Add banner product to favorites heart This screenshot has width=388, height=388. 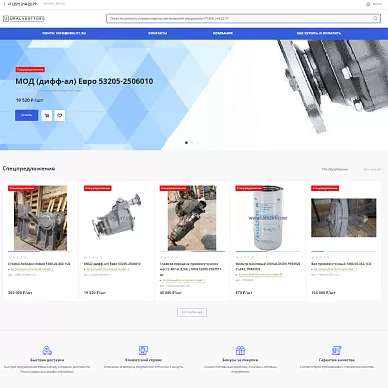(60, 116)
